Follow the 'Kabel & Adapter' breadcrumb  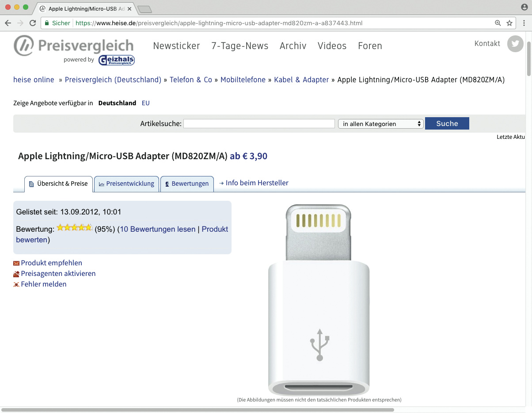[301, 80]
